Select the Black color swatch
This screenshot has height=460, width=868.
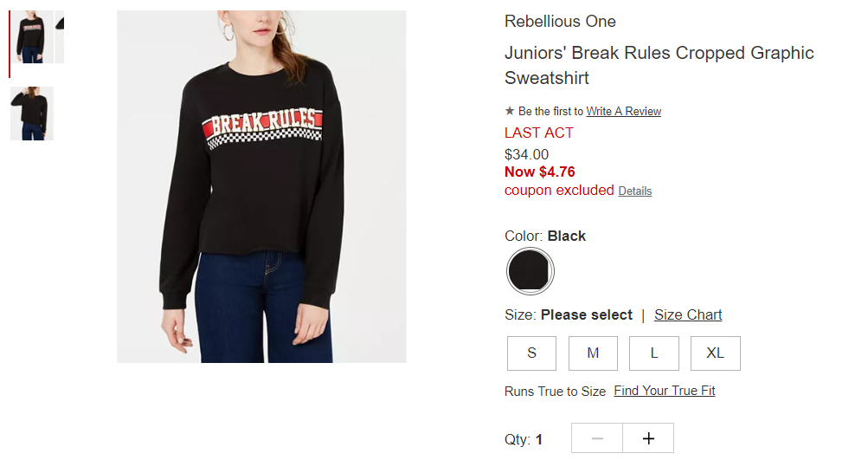530,271
